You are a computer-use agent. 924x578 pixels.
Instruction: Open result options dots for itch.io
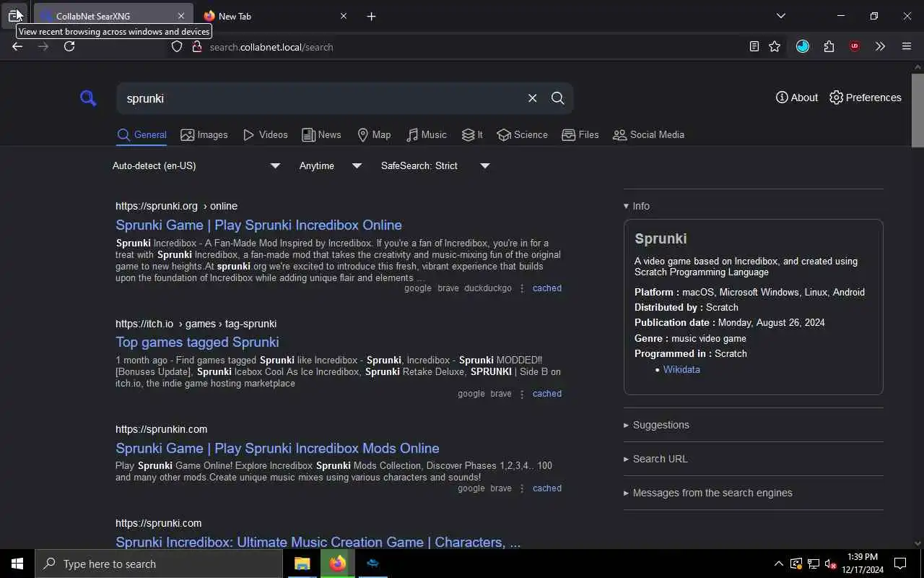pyautogui.click(x=522, y=394)
